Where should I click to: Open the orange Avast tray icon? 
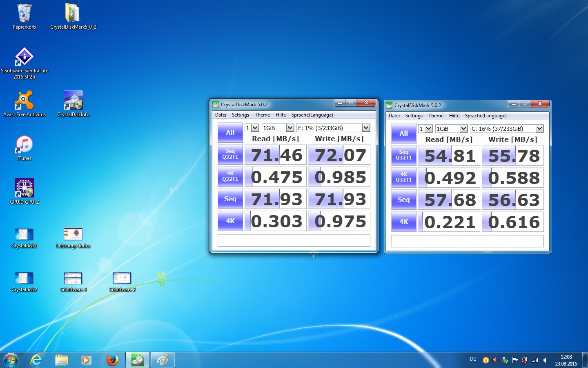(x=486, y=360)
